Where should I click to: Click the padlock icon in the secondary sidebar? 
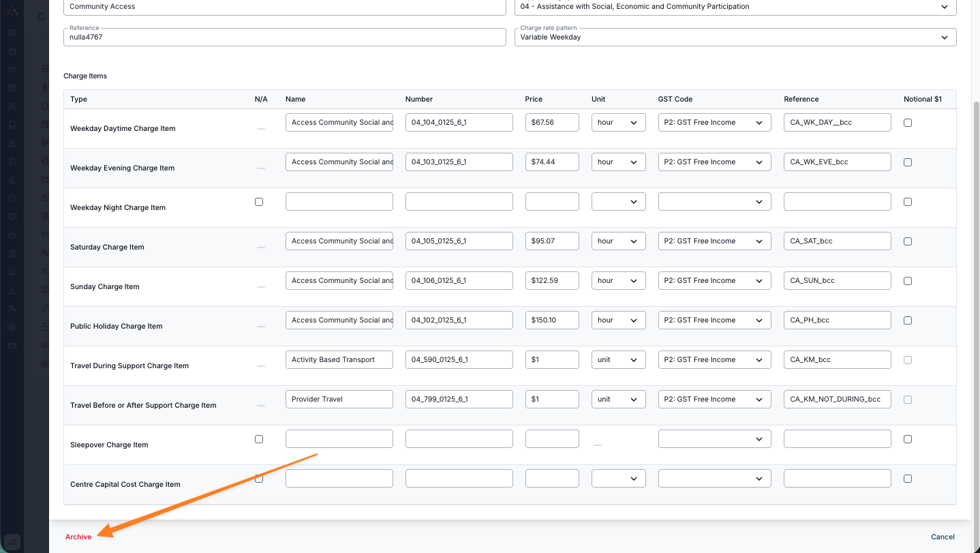pyautogui.click(x=45, y=327)
